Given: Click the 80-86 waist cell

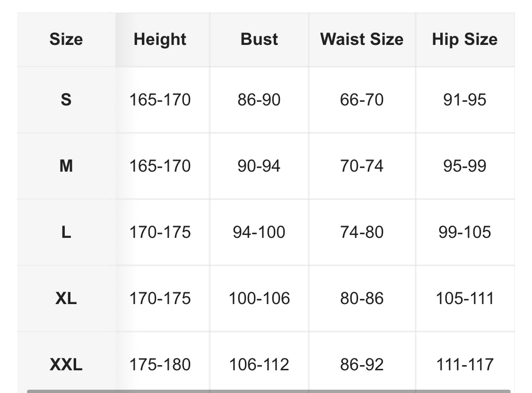Looking at the screenshot, I should tap(362, 298).
